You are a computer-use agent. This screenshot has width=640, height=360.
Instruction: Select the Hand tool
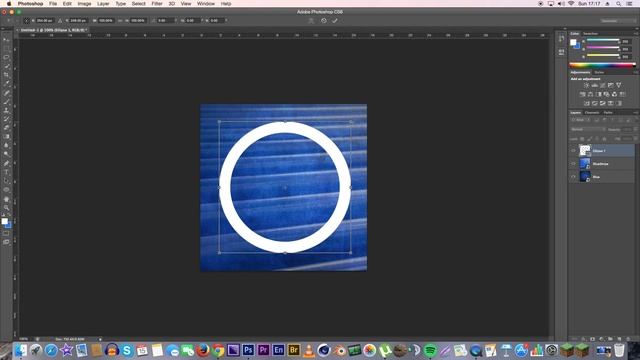click(x=6, y=199)
